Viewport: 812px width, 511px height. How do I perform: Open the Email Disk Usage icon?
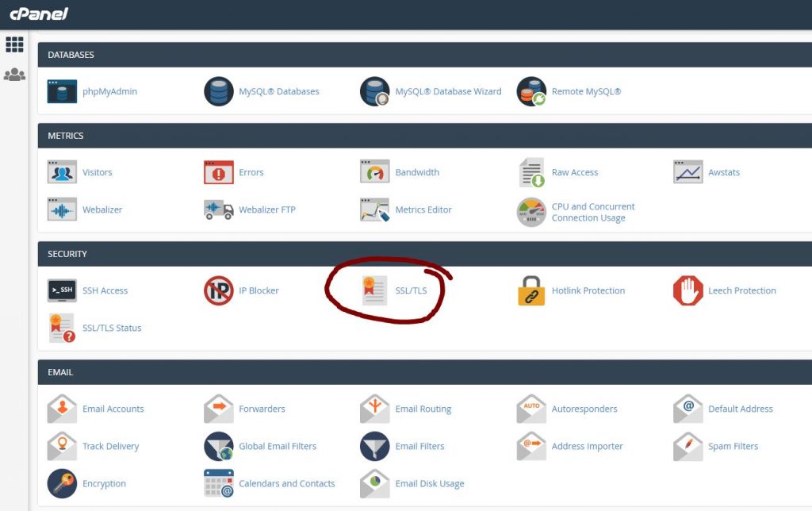tap(375, 483)
